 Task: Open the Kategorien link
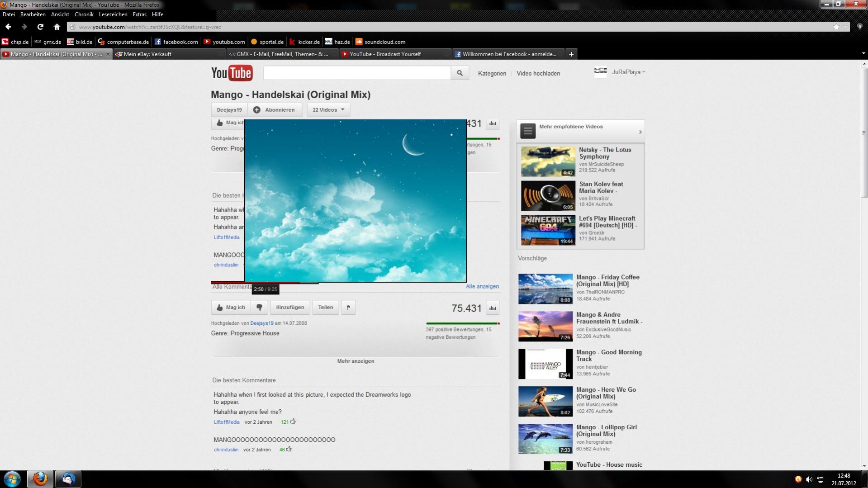(492, 73)
